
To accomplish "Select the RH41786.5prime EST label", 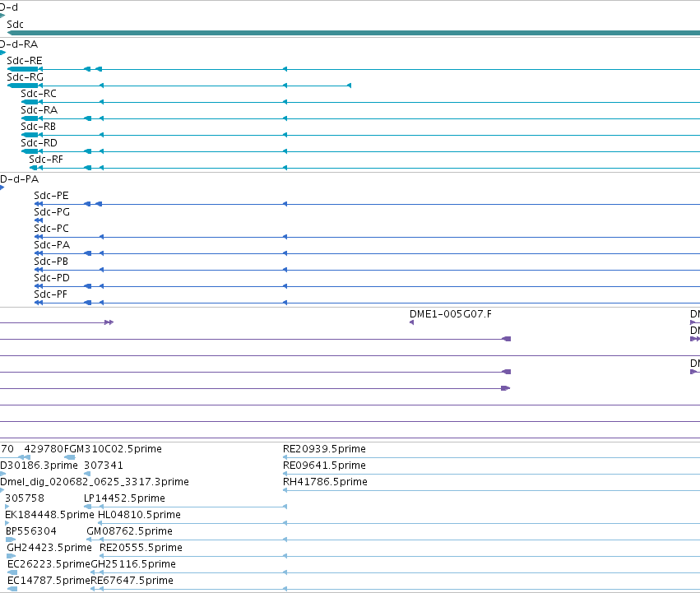I will point(325,482).
